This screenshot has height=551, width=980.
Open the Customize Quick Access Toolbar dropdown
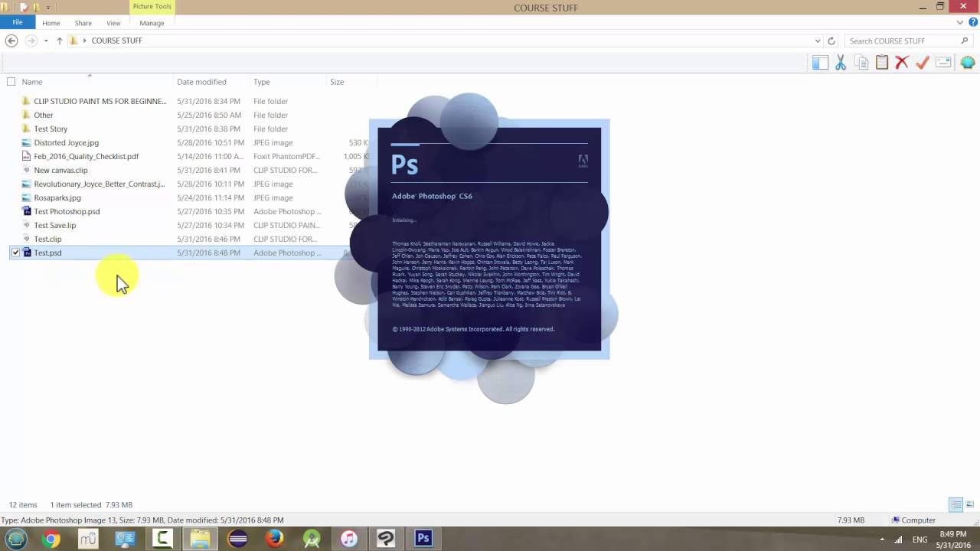tap(47, 8)
